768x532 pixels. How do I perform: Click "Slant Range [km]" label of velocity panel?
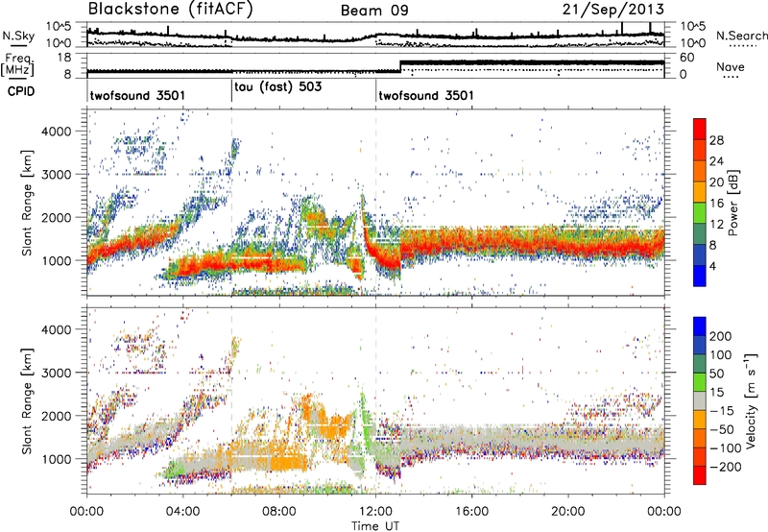[x=28, y=401]
